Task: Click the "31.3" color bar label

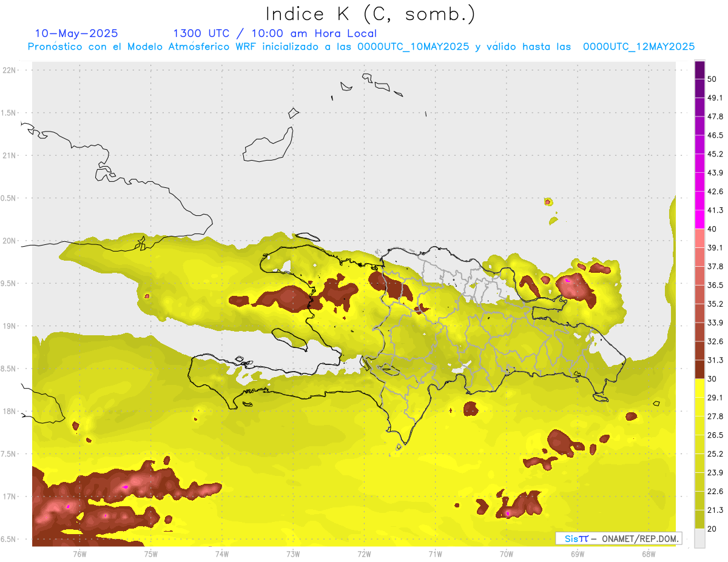Action: 715,360
